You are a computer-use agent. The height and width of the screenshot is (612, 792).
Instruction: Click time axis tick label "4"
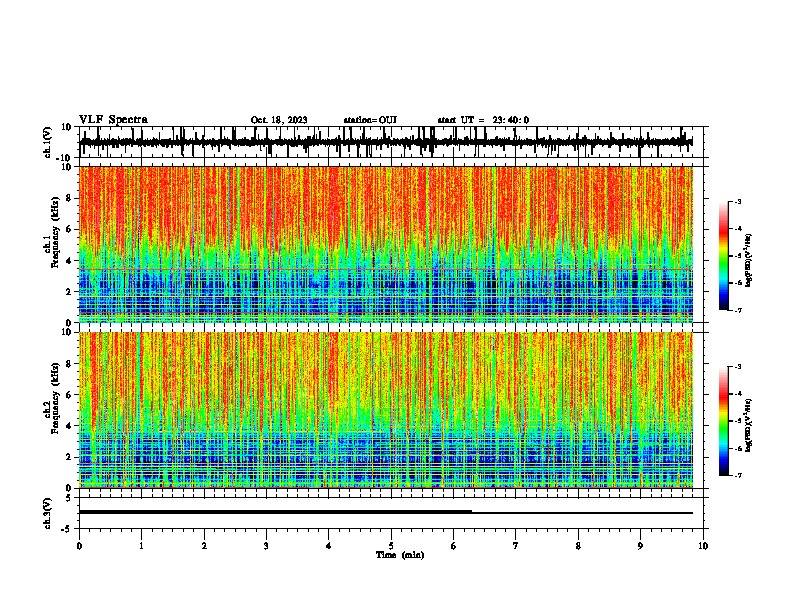(x=329, y=546)
